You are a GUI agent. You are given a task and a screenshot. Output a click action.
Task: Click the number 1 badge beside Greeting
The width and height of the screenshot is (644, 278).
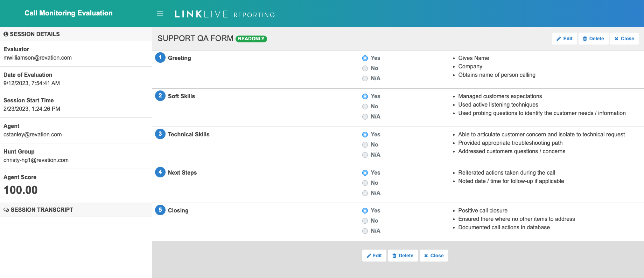pyautogui.click(x=160, y=57)
